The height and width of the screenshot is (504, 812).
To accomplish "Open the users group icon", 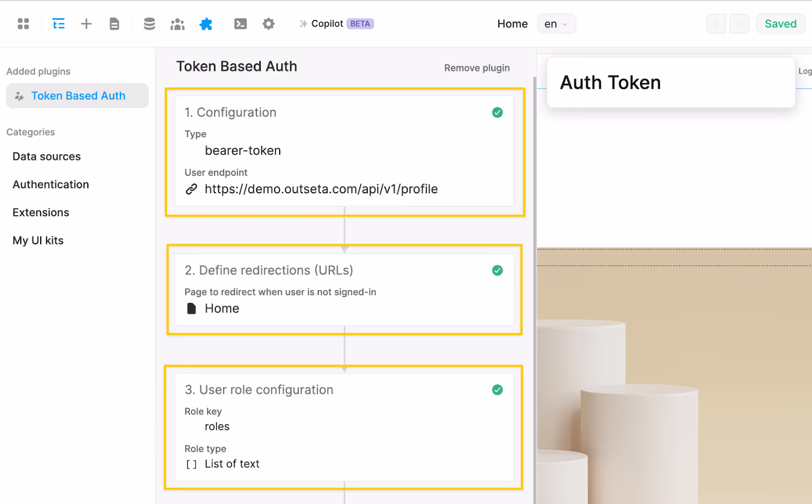I will pyautogui.click(x=177, y=24).
